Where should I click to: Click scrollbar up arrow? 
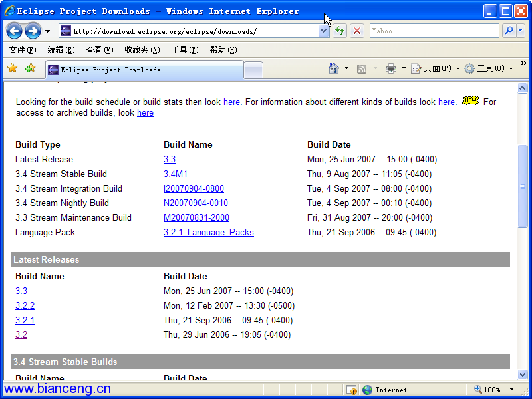coord(522,88)
